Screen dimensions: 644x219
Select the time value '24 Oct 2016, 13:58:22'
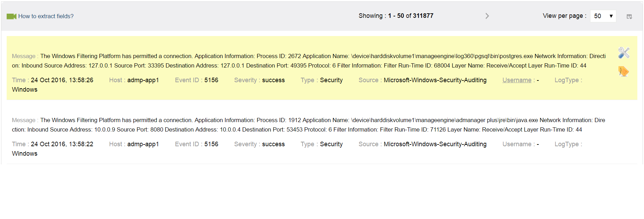tap(62, 144)
